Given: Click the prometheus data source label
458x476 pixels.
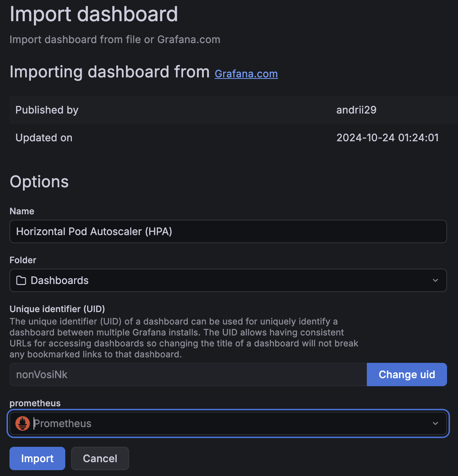Looking at the screenshot, I should 35,403.
